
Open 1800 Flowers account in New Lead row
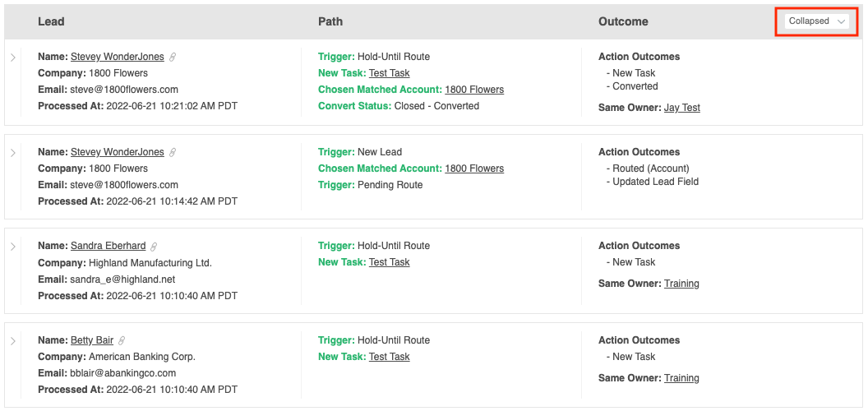(x=474, y=169)
